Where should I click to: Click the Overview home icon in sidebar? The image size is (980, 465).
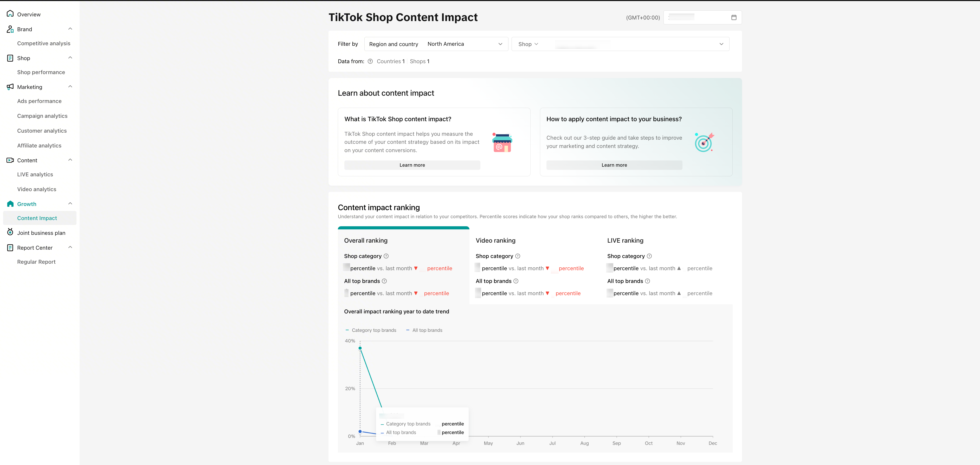coord(10,14)
